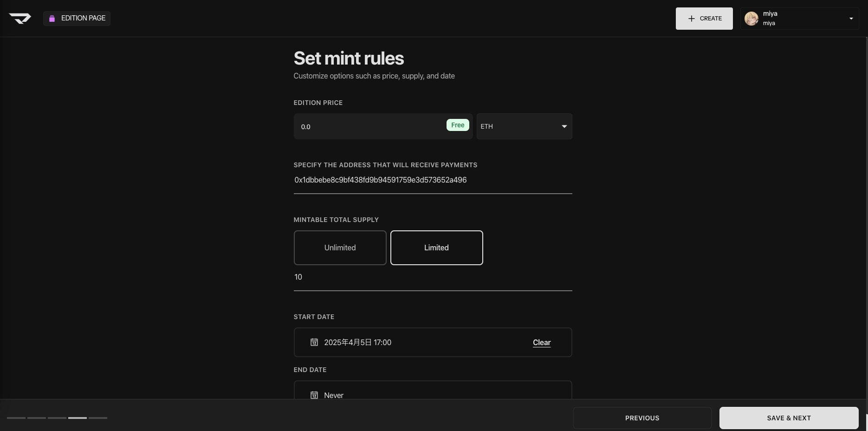Click the purple Edition Page icon
868x431 pixels.
52,19
